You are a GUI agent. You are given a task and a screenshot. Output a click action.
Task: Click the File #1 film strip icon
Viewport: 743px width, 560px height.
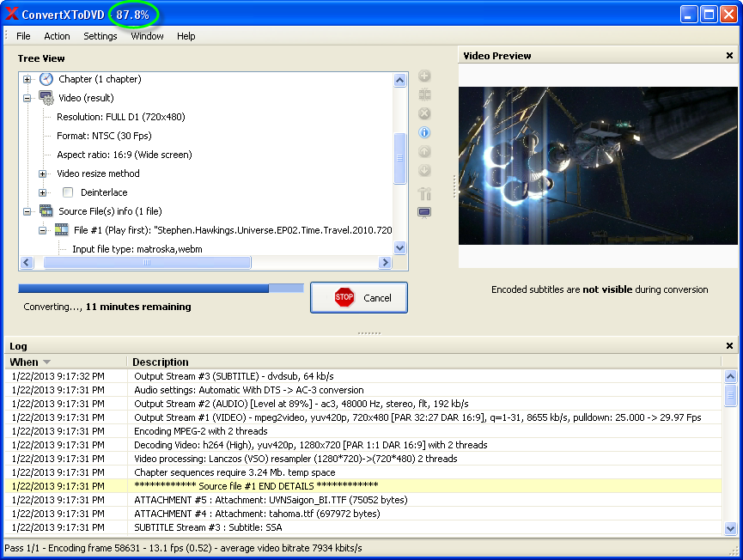[62, 230]
